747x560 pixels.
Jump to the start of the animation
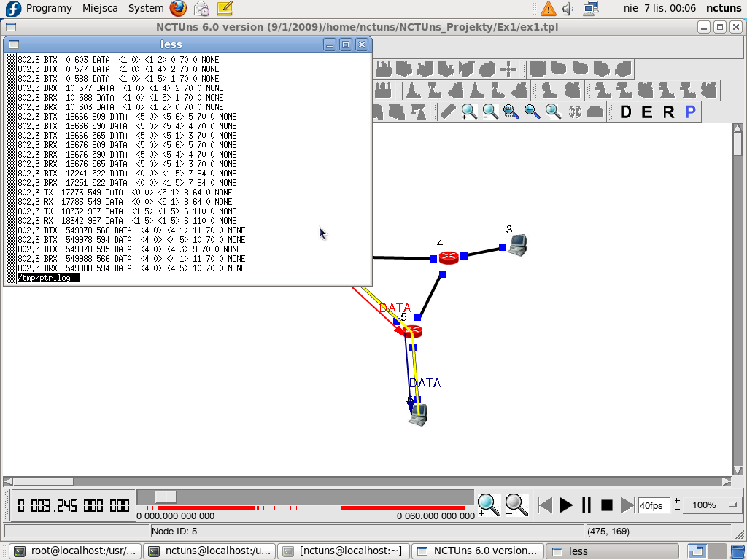point(544,505)
